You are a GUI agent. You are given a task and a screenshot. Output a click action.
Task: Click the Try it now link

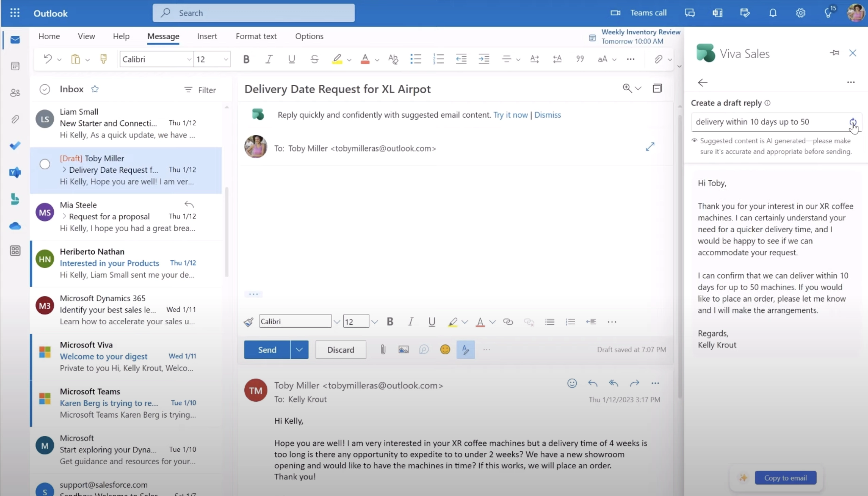tap(510, 115)
